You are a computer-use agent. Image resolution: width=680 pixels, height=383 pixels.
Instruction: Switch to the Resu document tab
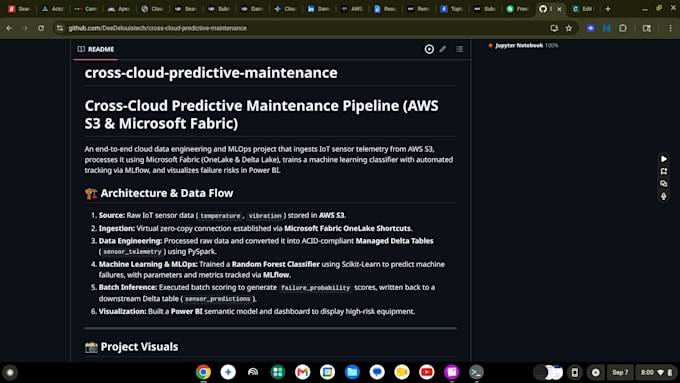pos(385,9)
